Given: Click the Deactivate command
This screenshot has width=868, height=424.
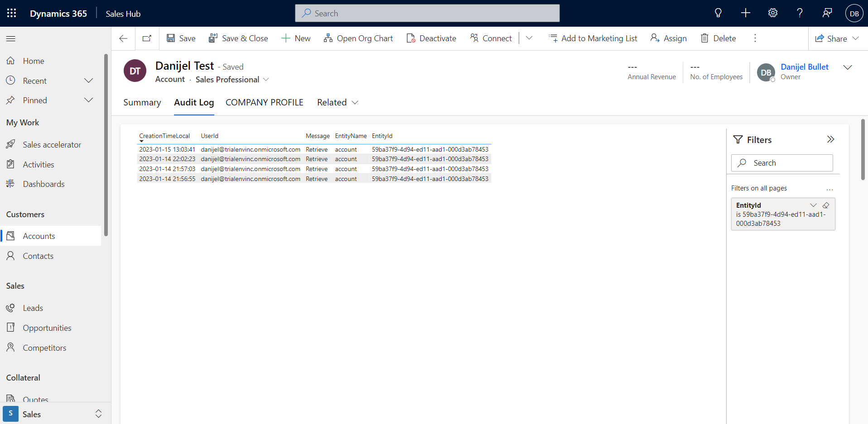Looking at the screenshot, I should [x=431, y=38].
